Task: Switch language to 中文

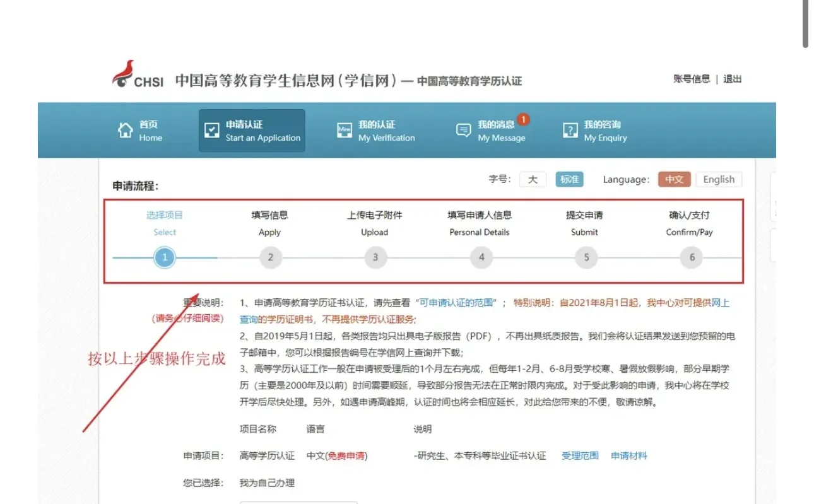Action: (x=675, y=179)
